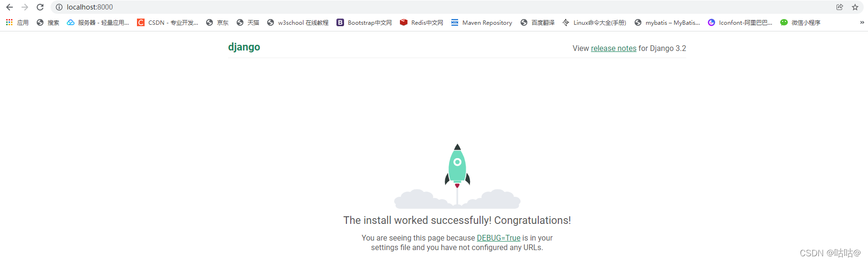Click the rocket illustration
Screen dimensions: 868x262
(457, 176)
